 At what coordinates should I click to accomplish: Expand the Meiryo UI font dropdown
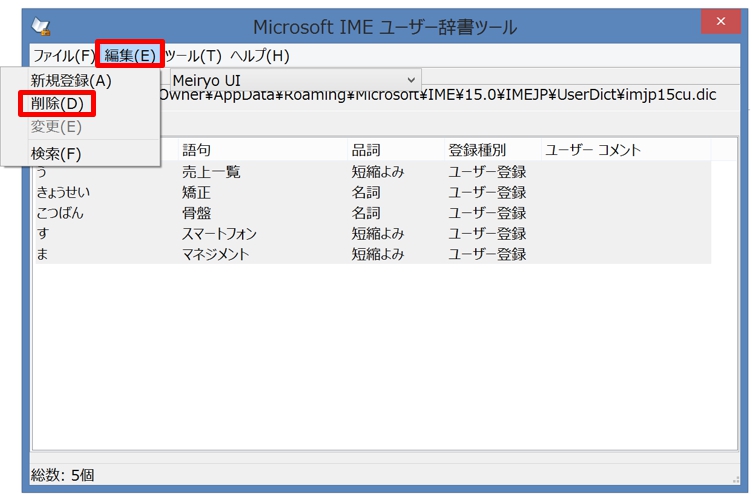coord(296,80)
